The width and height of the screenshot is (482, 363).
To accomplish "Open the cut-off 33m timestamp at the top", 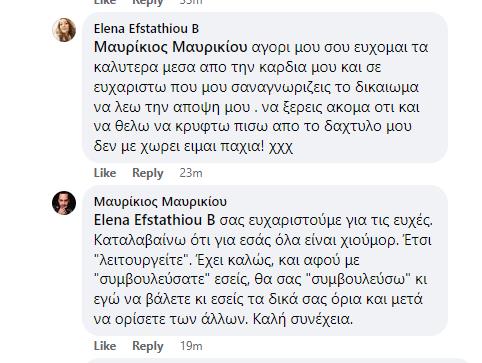I will [191, 2].
